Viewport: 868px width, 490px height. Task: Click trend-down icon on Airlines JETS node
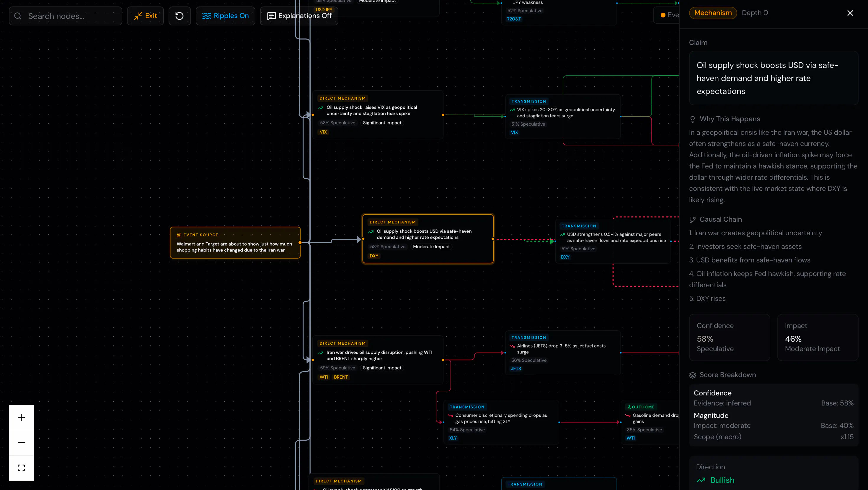tap(512, 346)
